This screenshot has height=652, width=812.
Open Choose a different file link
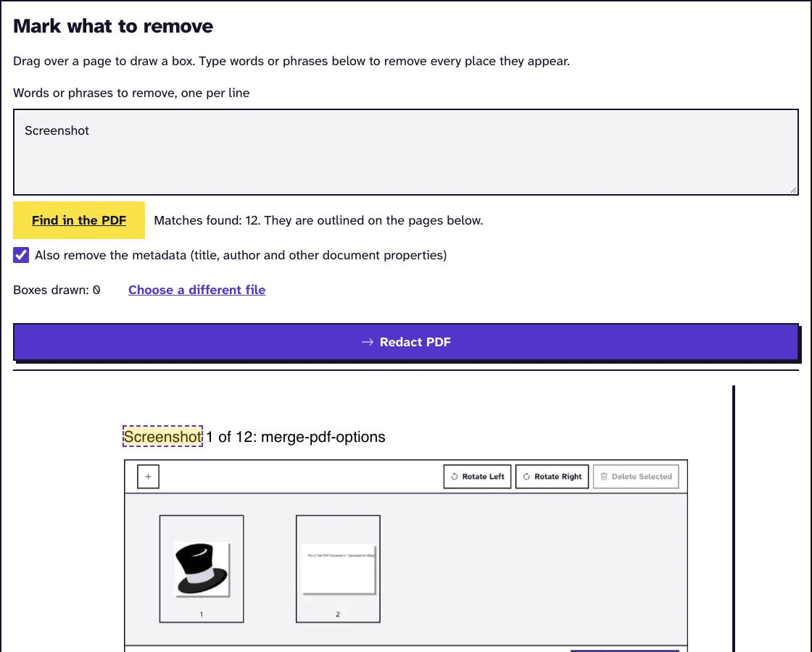point(196,290)
